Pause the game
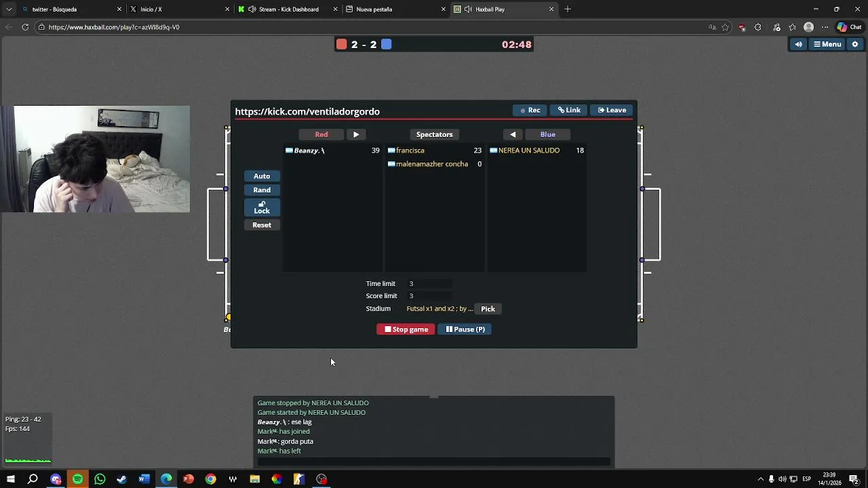Image resolution: width=868 pixels, height=488 pixels. coord(465,329)
